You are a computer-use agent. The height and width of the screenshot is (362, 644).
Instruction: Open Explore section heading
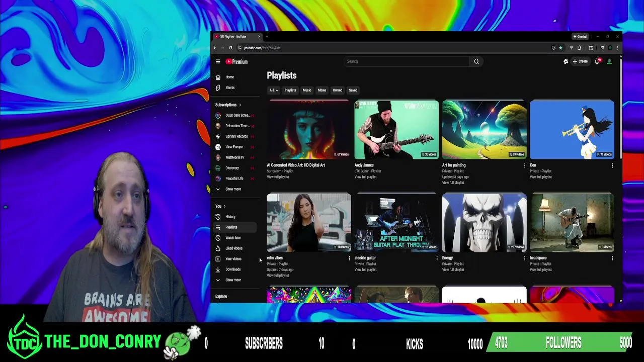coord(221,297)
